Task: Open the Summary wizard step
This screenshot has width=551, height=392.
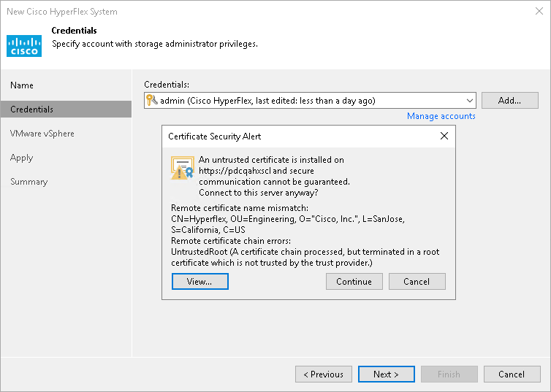Action: click(28, 182)
